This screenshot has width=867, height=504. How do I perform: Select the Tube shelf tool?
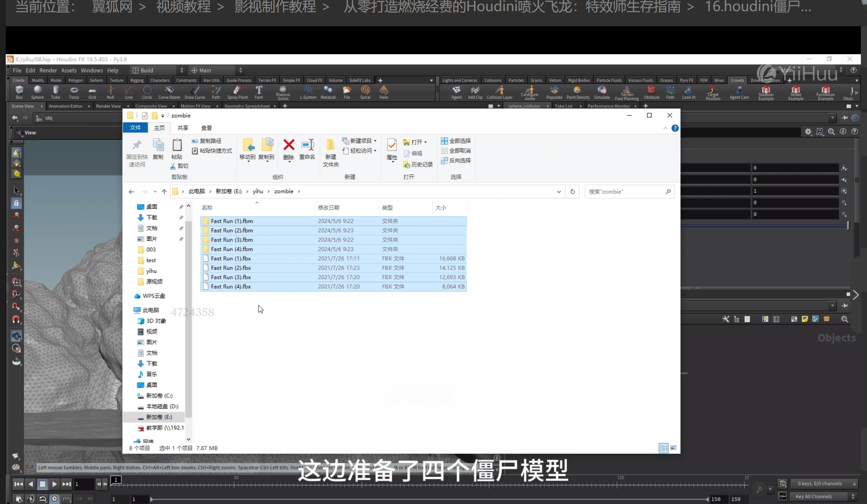56,92
